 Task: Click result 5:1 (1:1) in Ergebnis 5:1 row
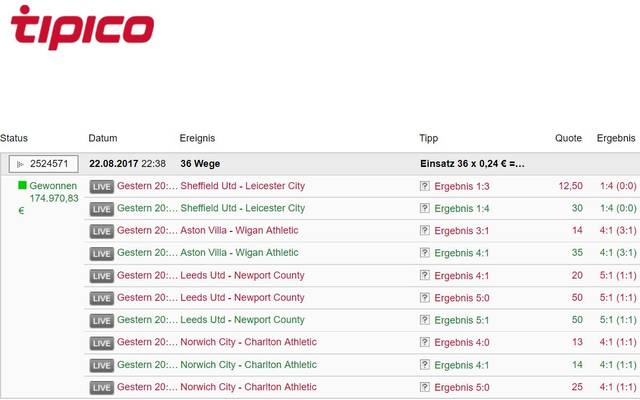618,320
